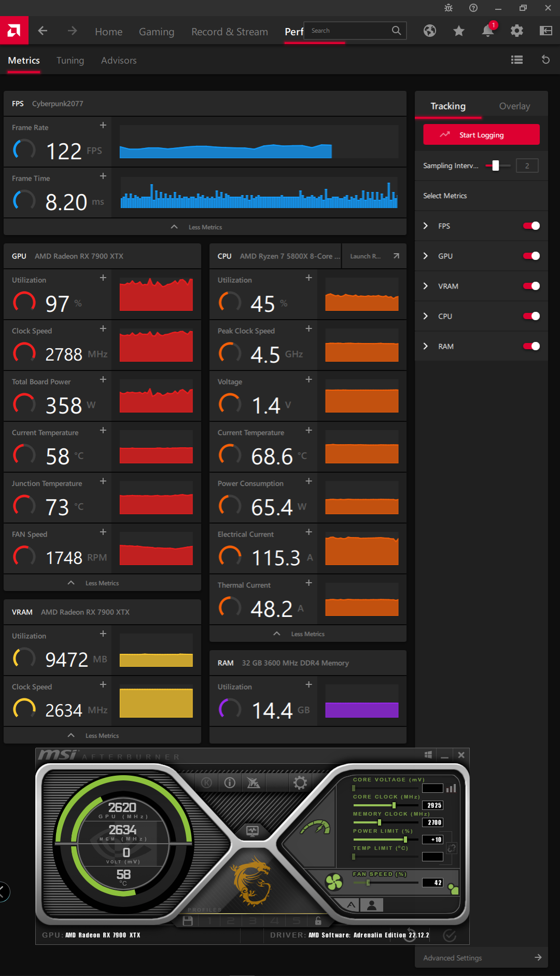
Task: Open Afterburner settings gear icon
Action: coord(300,782)
